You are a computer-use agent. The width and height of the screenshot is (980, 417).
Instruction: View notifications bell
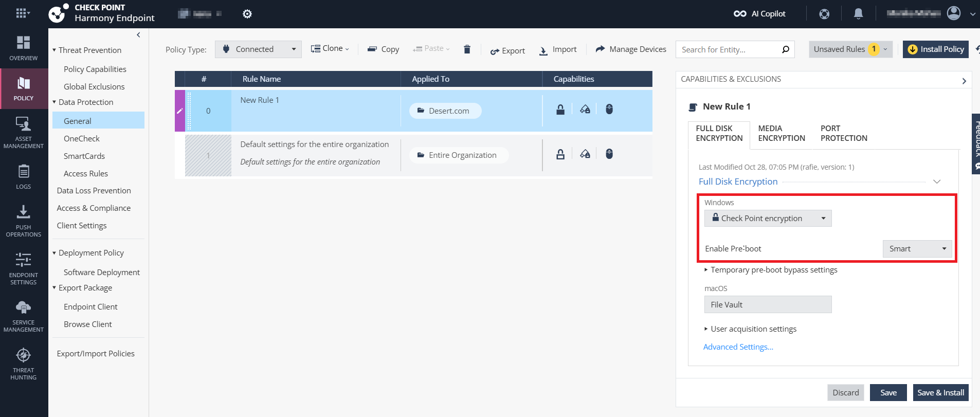858,14
